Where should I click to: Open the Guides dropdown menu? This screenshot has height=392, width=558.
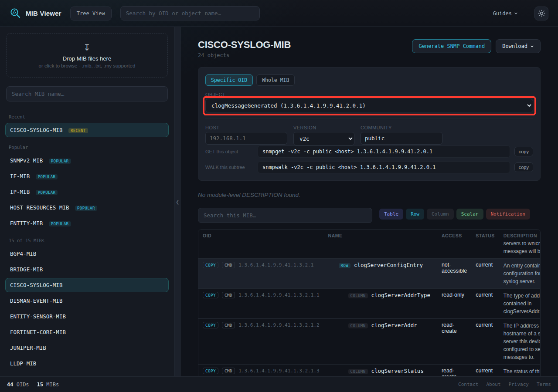click(505, 14)
